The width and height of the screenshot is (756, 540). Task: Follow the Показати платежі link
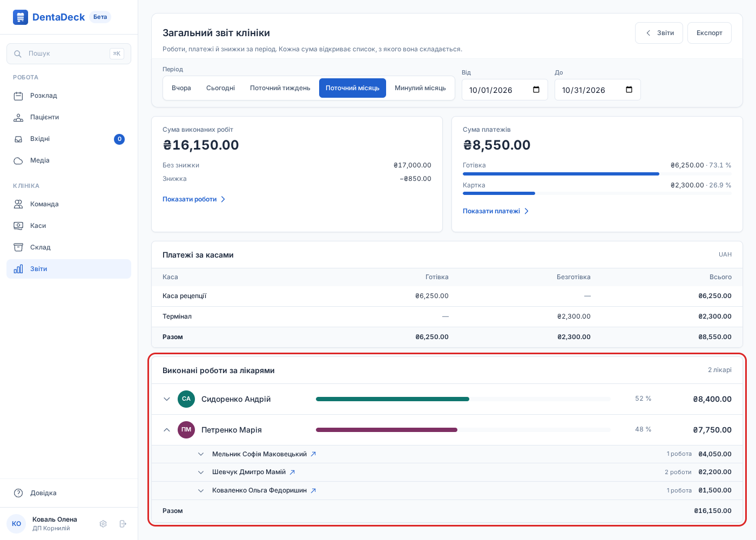tap(496, 211)
